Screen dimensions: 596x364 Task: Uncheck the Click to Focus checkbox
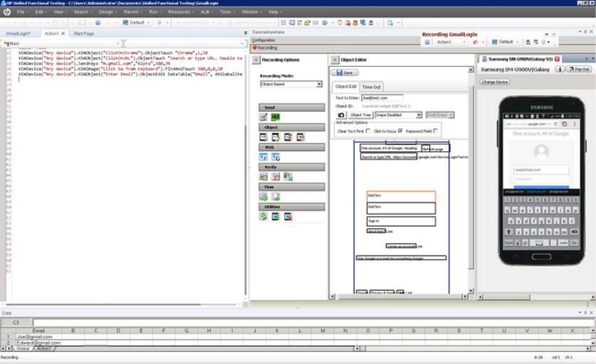[x=401, y=131]
